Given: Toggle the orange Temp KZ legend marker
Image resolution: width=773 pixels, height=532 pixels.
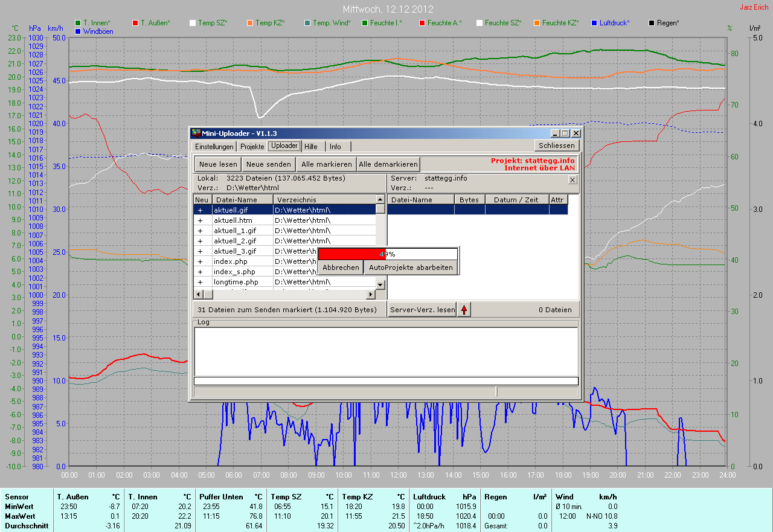Looking at the screenshot, I should [250, 23].
